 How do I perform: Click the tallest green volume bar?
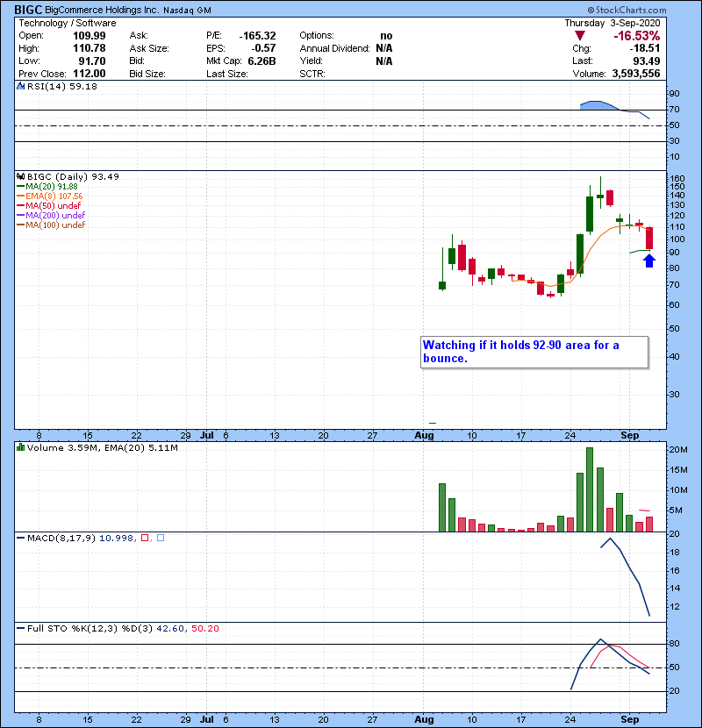590,489
